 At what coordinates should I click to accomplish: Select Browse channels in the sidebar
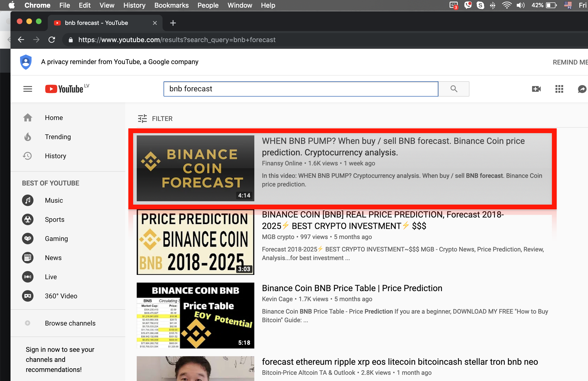(68, 323)
